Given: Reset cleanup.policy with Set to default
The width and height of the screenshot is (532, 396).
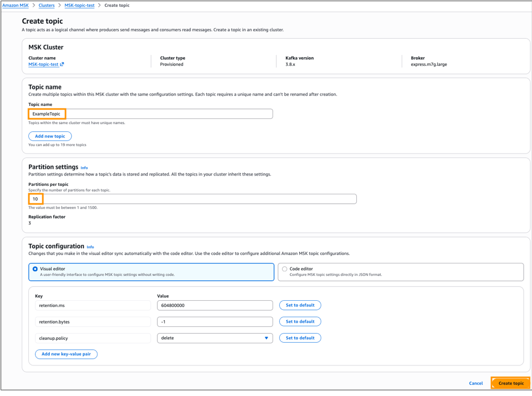Looking at the screenshot, I should point(300,338).
